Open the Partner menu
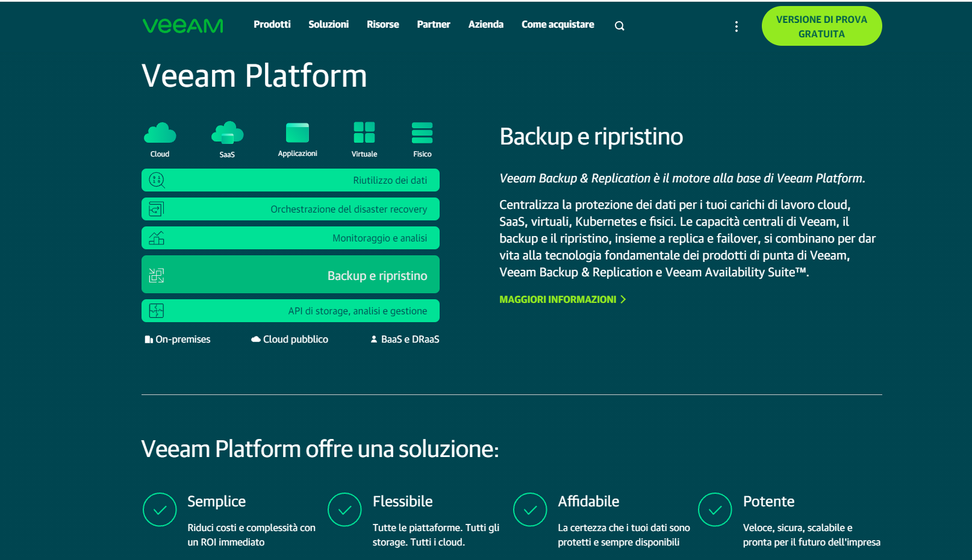 pyautogui.click(x=434, y=25)
